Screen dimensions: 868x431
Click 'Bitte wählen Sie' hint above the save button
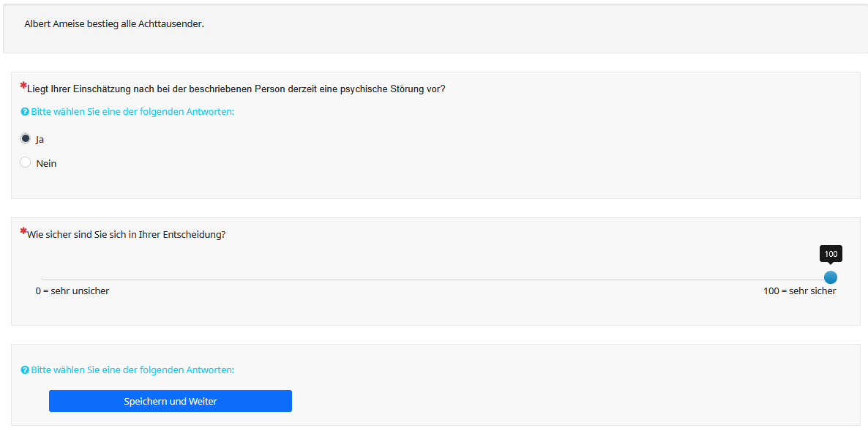[132, 370]
